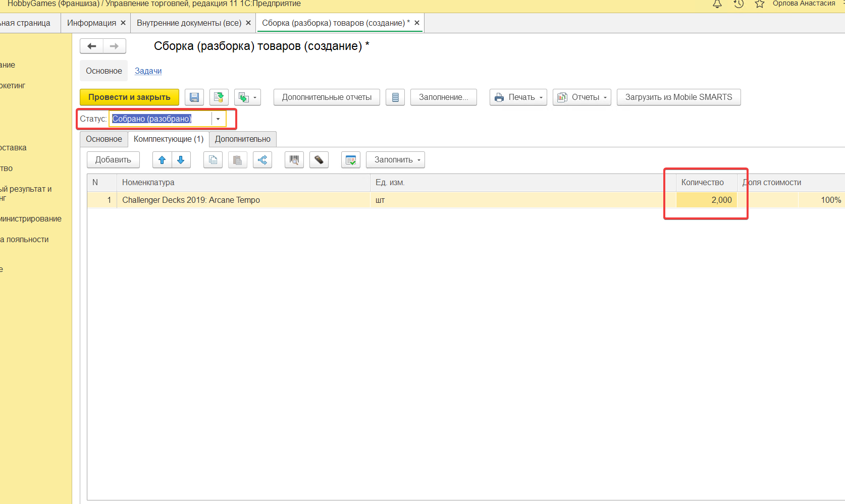Image resolution: width=845 pixels, height=504 pixels.
Task: Click the data terminal scanner icon
Action: 319,160
